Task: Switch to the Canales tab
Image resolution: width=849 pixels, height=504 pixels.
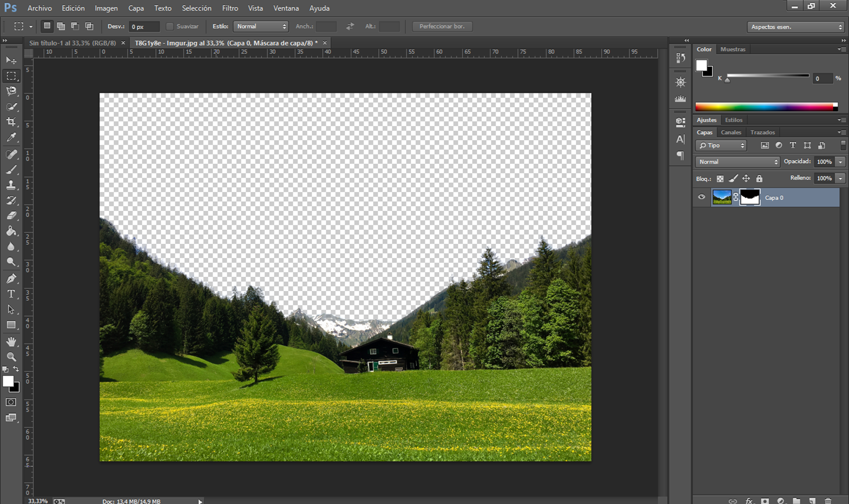Action: coord(731,132)
